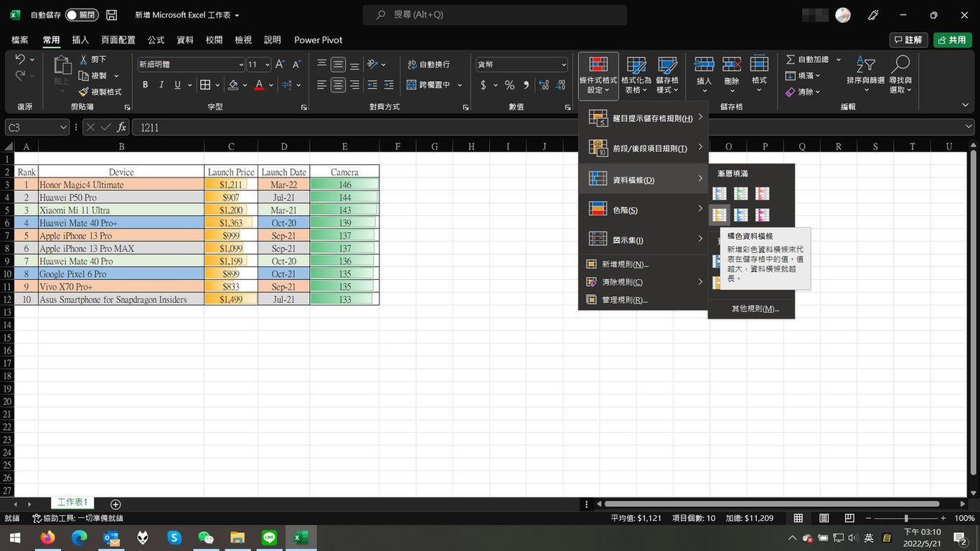
Task: Click the Undo arrow icon
Action: [x=19, y=60]
